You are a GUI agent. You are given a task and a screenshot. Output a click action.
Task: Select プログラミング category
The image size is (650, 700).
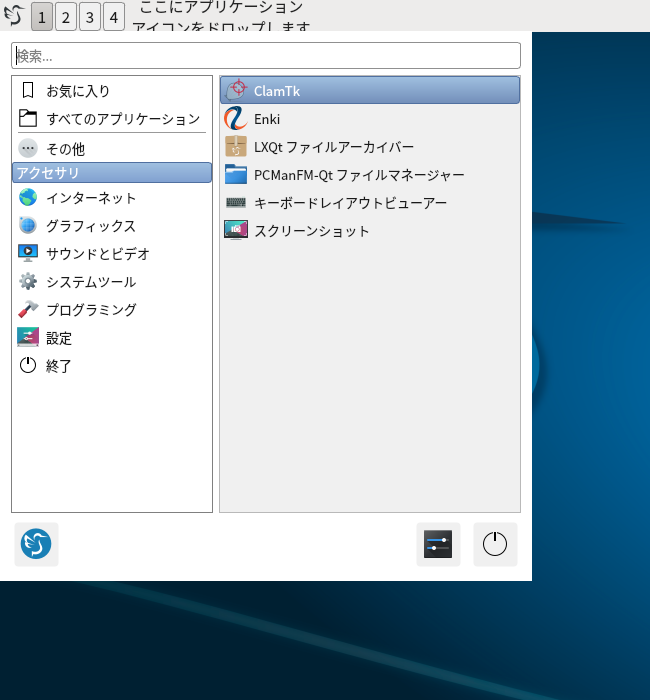tap(112, 309)
